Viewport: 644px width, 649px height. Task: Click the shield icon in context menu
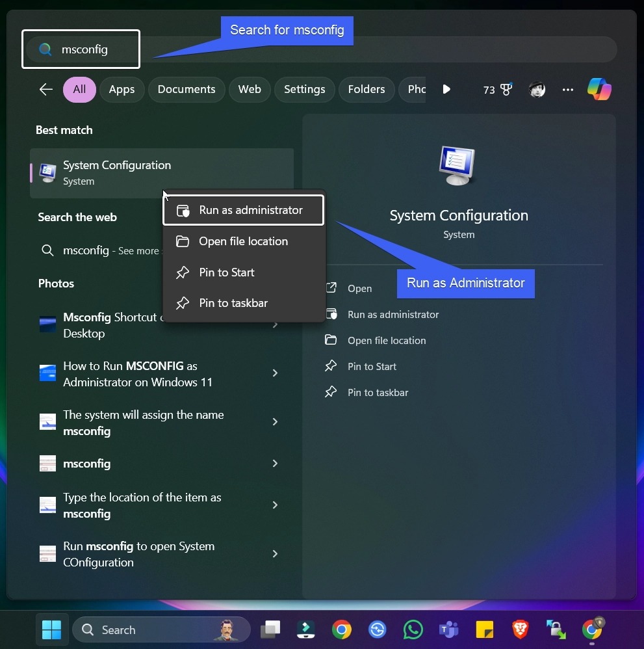point(183,211)
